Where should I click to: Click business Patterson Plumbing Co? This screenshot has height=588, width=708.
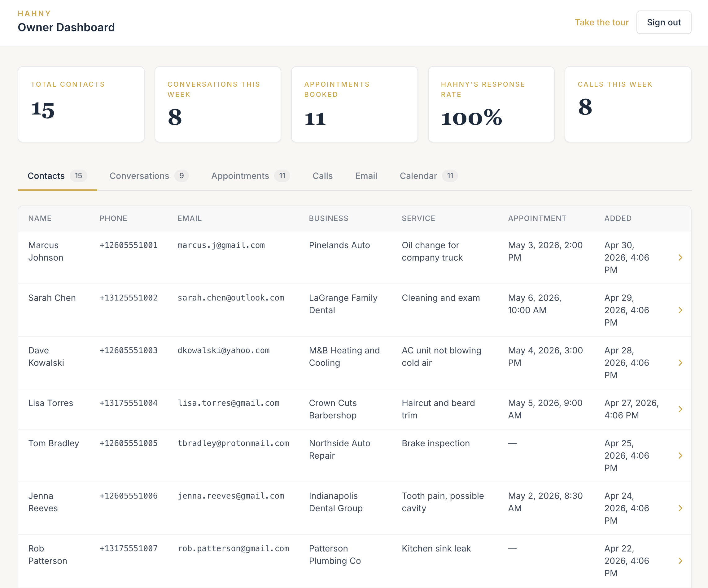tap(335, 555)
